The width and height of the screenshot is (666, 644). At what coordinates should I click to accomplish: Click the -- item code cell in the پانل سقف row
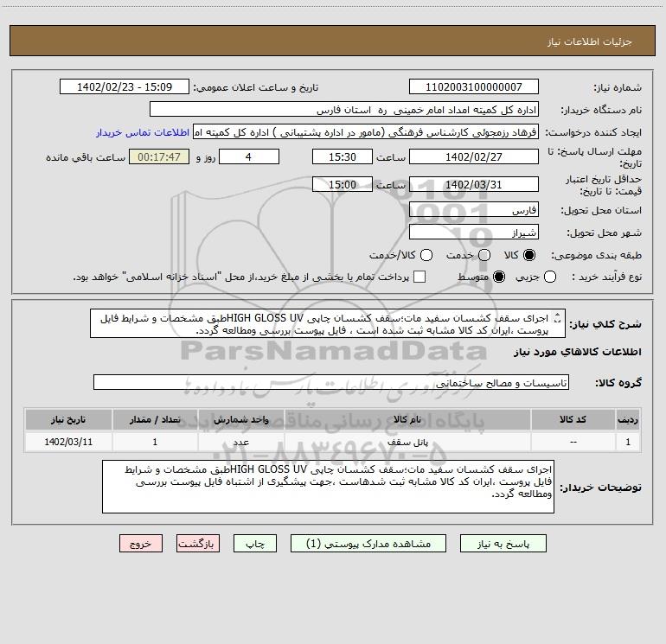pyautogui.click(x=573, y=442)
